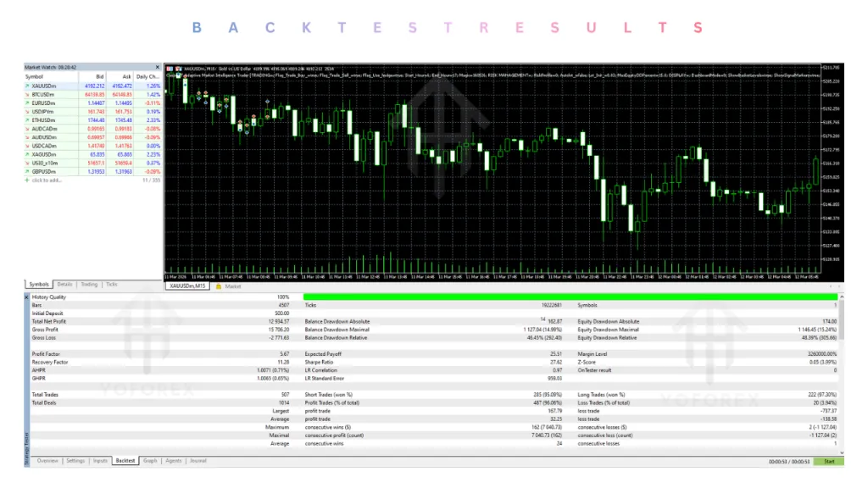Click the up-arrow icon beside GBPUSDm
Screen dimensions: 868x488
point(27,172)
